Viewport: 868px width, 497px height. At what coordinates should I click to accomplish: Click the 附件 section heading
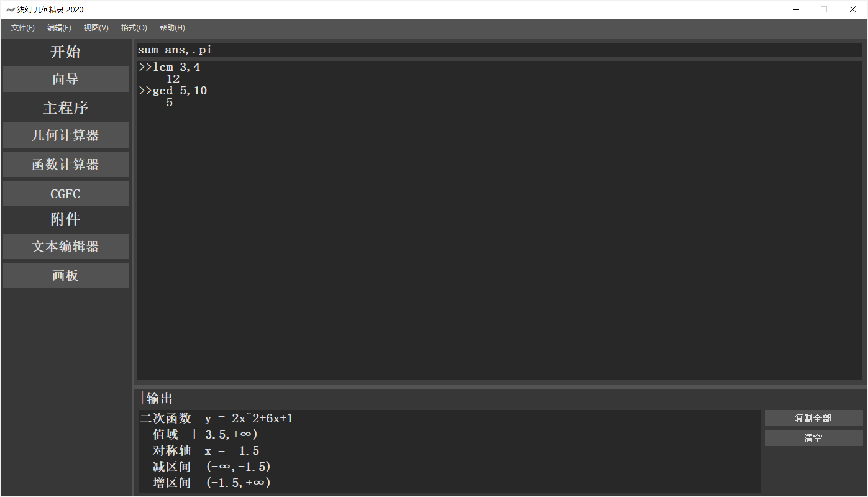tap(66, 219)
